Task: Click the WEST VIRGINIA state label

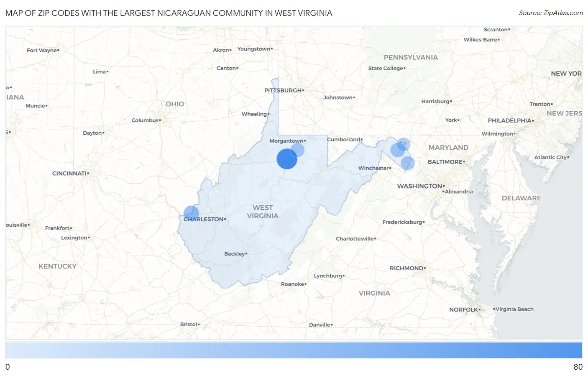Action: (263, 212)
